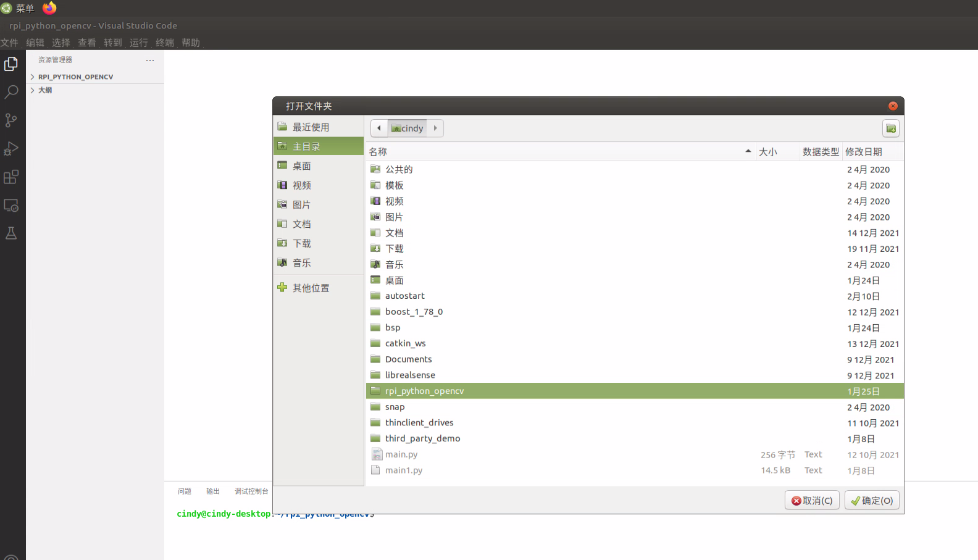Select the thinclient_drives folder
The width and height of the screenshot is (978, 560).
tap(635, 423)
